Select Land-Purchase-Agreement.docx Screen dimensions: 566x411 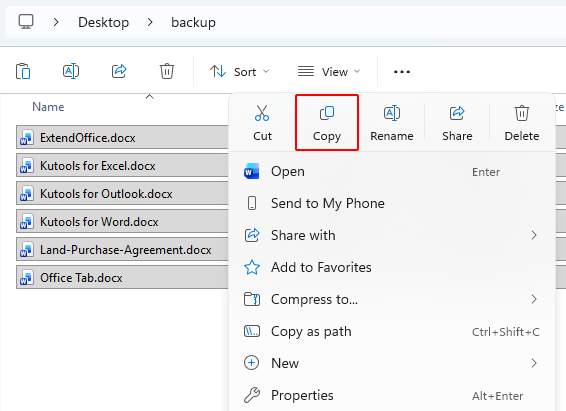click(x=122, y=249)
